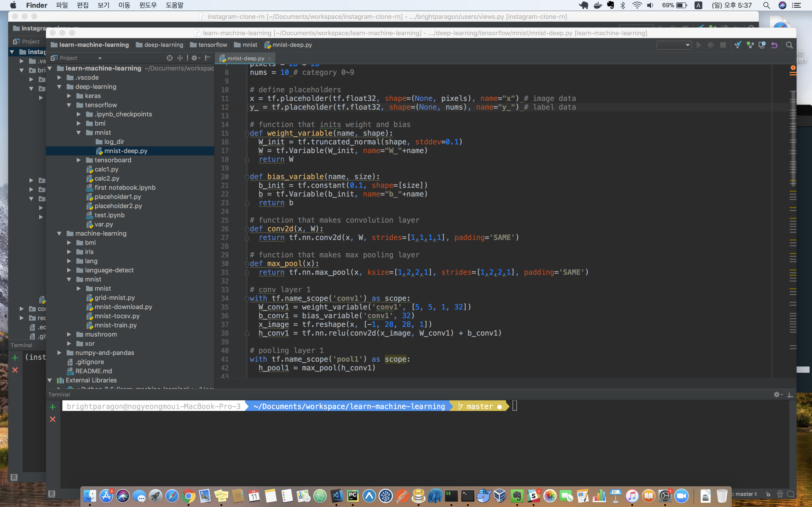
Task: Toggle fold marker on weight_variable function
Action: point(247,134)
